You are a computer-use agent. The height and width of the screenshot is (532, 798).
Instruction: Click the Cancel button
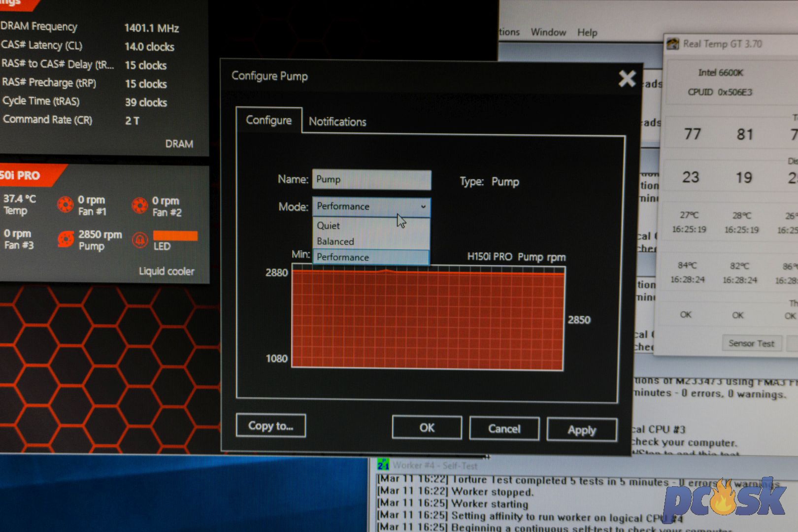(x=504, y=429)
